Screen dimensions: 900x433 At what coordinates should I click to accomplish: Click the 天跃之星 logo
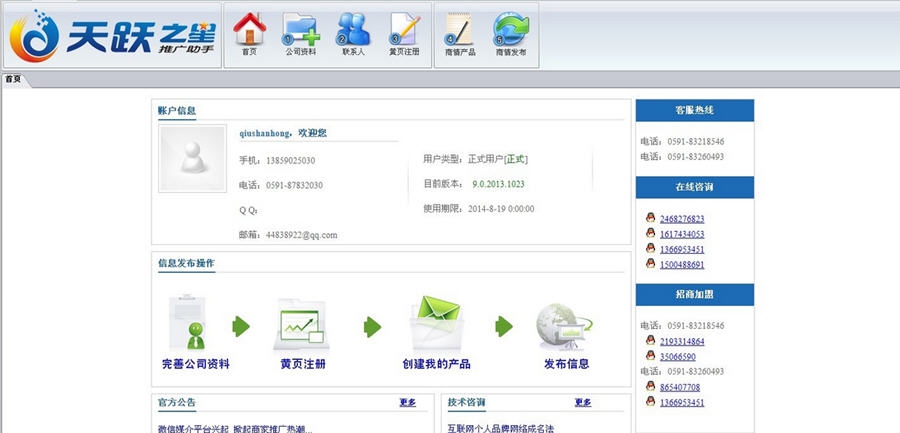112,36
